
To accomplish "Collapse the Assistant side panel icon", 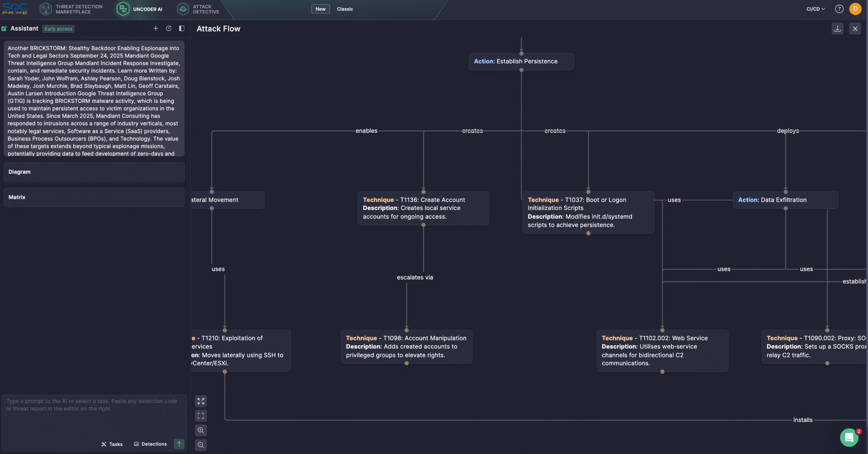I will [x=182, y=29].
